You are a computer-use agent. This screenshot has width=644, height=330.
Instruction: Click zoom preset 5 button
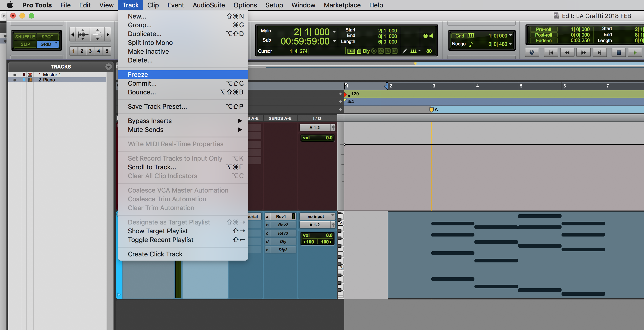click(107, 51)
